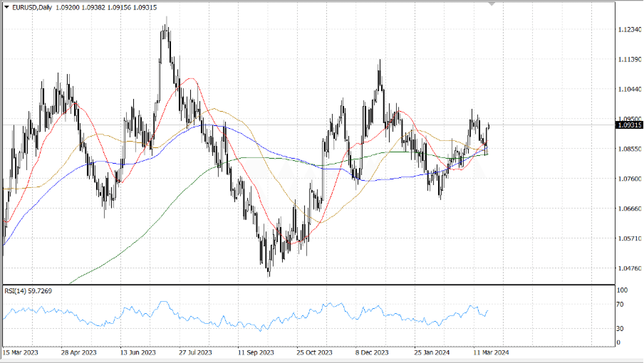Click the gray chart shift triangle marker
This screenshot has height=363, width=644.
click(x=492, y=4)
